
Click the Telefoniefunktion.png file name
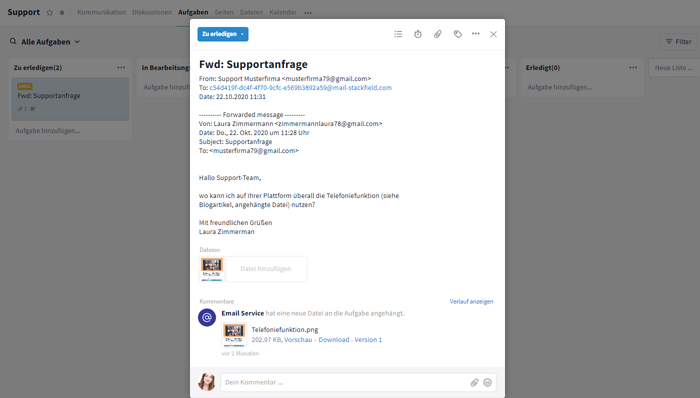tap(285, 330)
